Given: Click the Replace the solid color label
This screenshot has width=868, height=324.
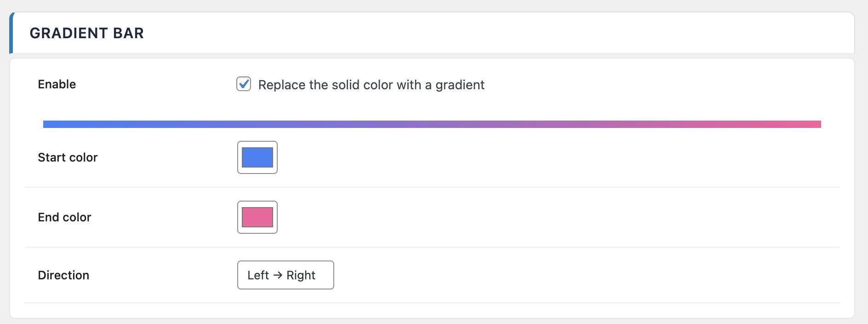Looking at the screenshot, I should [371, 85].
